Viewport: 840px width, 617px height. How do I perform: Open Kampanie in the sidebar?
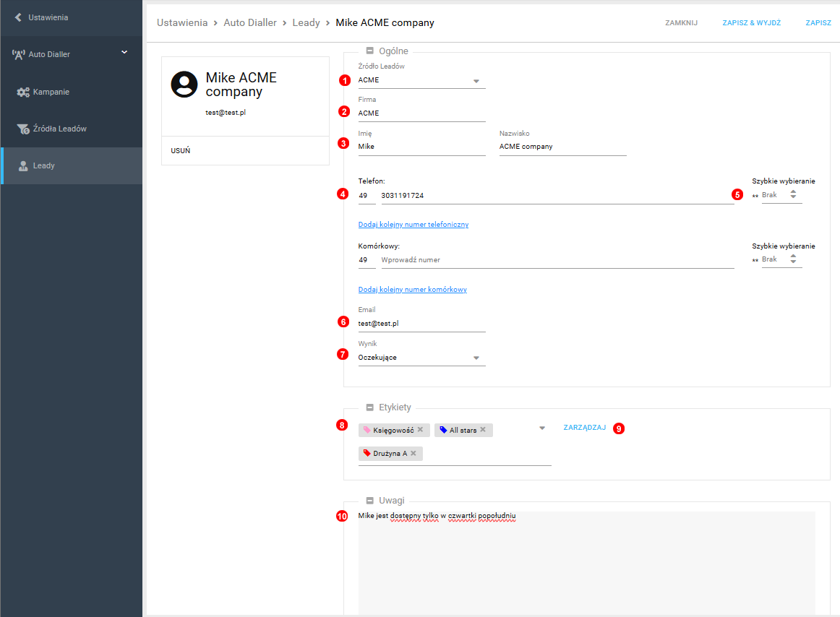pyautogui.click(x=51, y=92)
